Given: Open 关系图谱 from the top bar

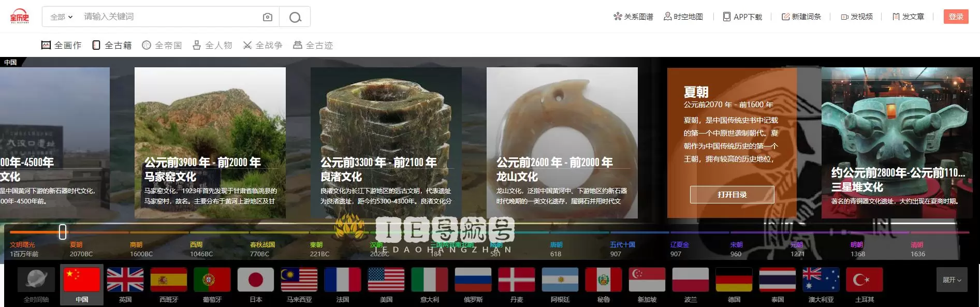Looking at the screenshot, I should coord(633,17).
